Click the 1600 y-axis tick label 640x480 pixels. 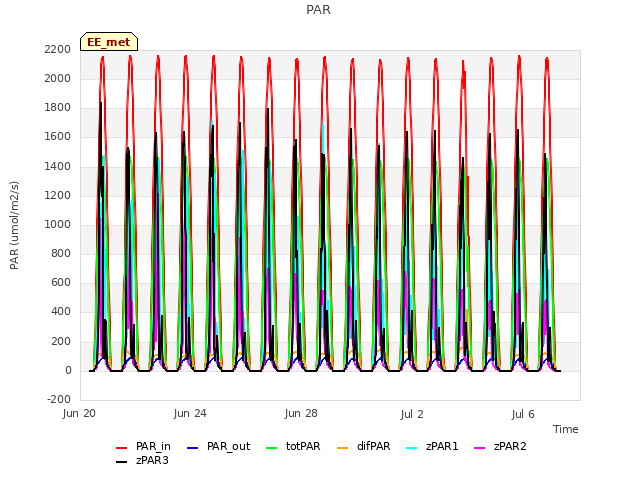pyautogui.click(x=58, y=137)
